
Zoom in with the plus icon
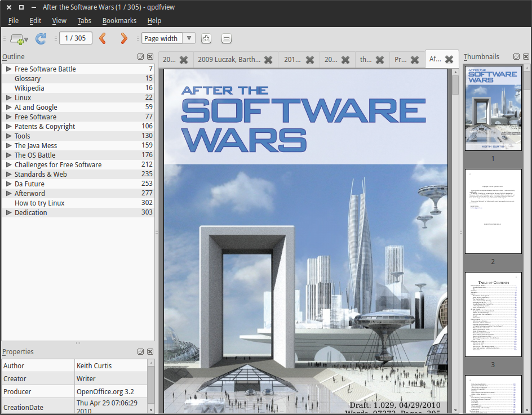pos(206,38)
